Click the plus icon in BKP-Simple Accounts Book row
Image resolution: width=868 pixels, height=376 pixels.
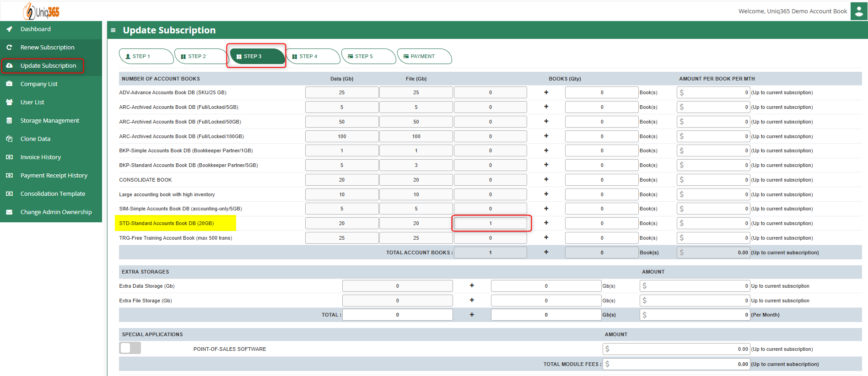(546, 150)
